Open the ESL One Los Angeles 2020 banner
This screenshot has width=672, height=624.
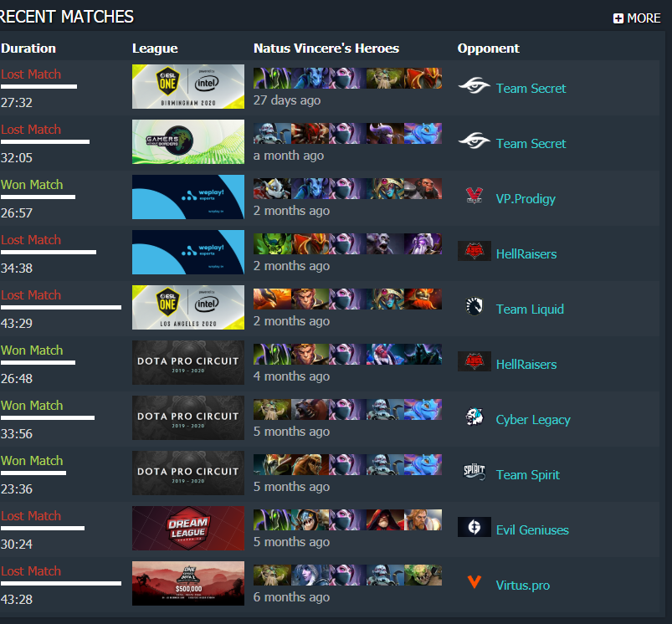[188, 308]
